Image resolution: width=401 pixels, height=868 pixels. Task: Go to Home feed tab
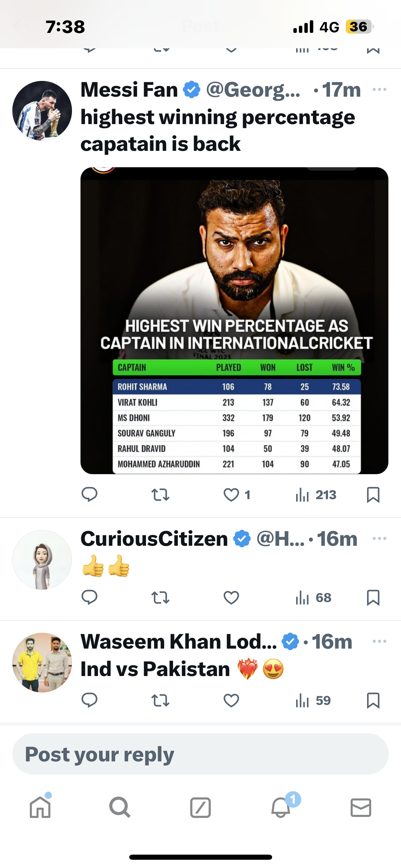(x=40, y=807)
